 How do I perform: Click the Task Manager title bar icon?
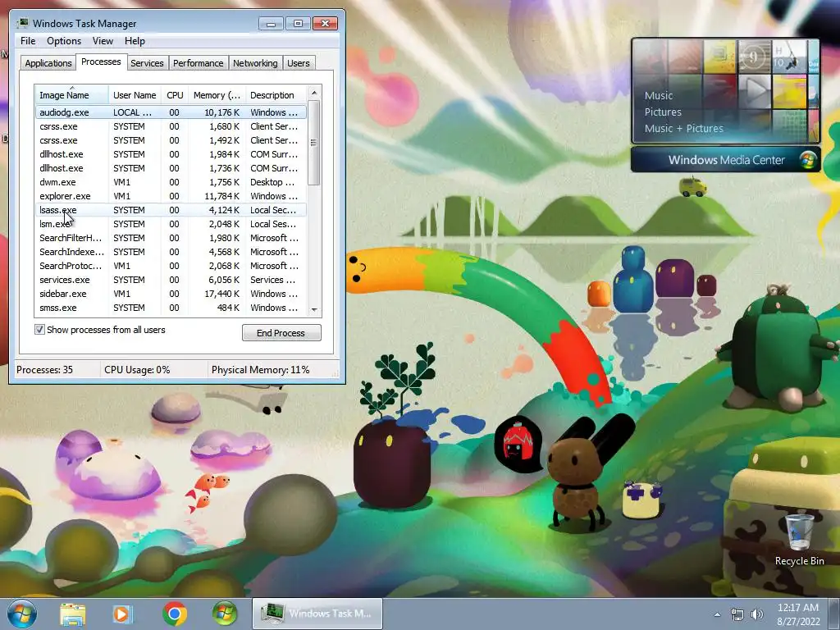(22, 23)
